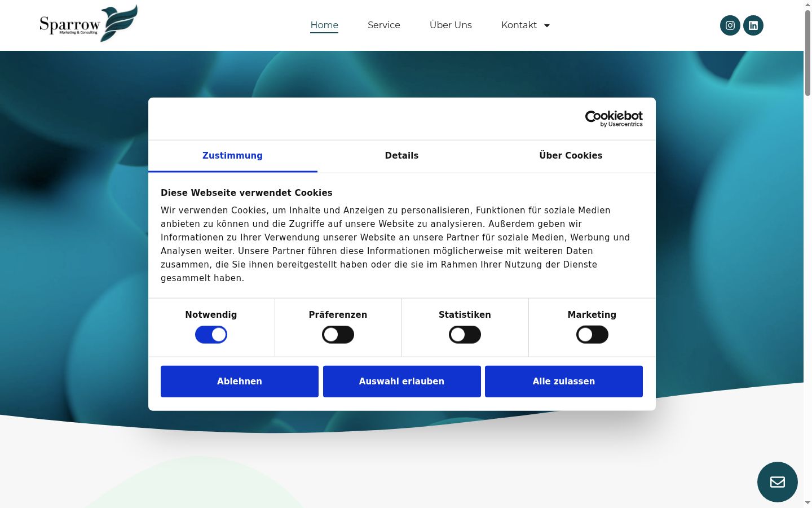Click the 'Marketing' label text
This screenshot has width=812, height=508.
592,315
